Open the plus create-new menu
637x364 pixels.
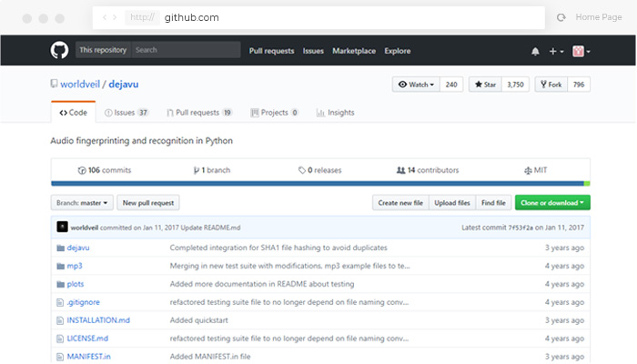556,51
